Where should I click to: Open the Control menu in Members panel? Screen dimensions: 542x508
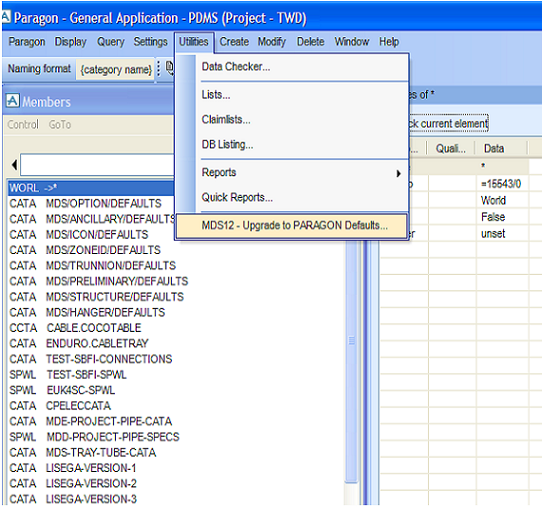coord(23,124)
